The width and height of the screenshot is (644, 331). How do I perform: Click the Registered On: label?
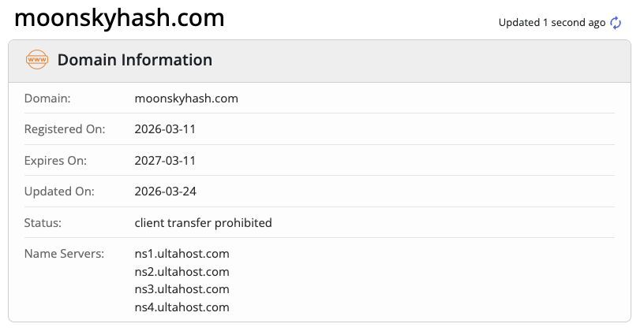[x=65, y=129]
